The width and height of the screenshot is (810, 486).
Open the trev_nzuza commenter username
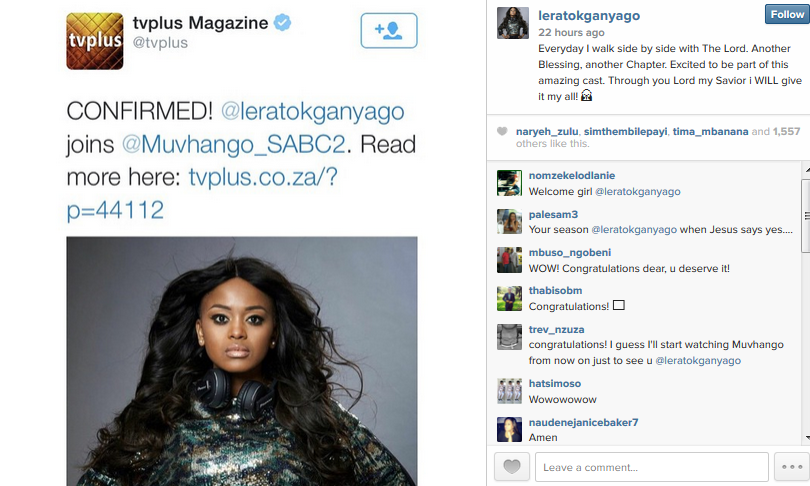tap(556, 329)
